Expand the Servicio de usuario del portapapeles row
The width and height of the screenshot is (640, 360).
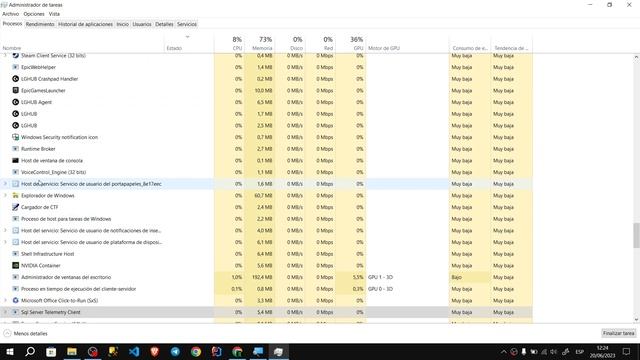pyautogui.click(x=5, y=184)
